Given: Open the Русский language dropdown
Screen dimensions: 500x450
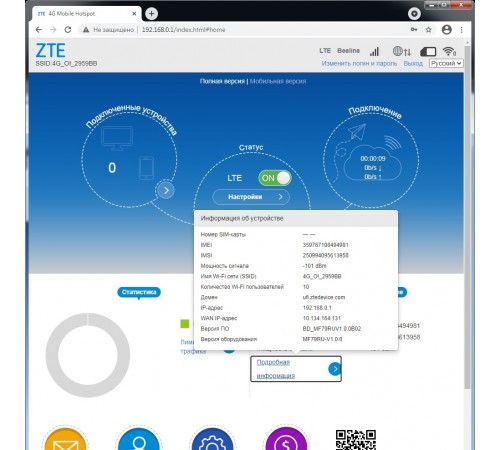Looking at the screenshot, I should [x=446, y=63].
